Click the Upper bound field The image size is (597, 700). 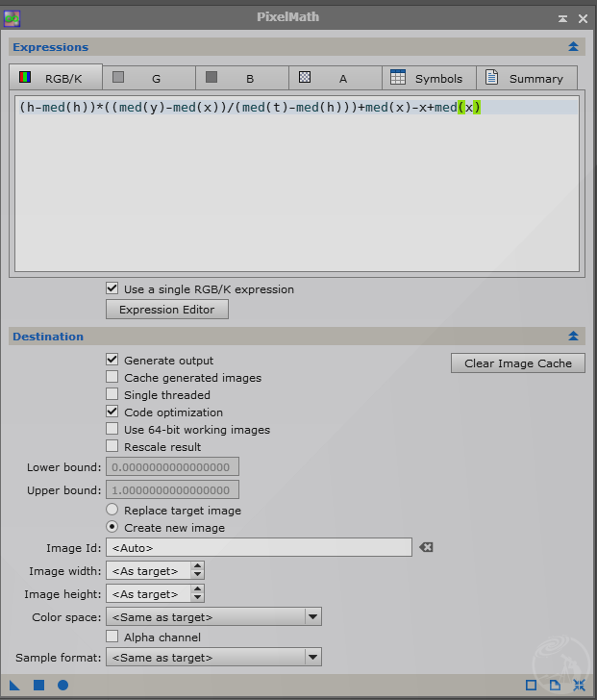point(172,489)
